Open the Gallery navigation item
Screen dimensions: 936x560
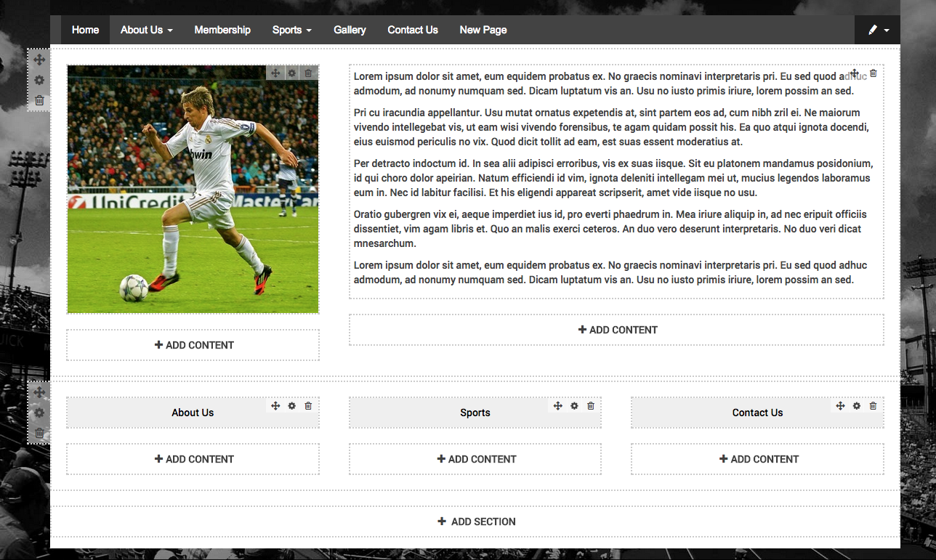[350, 30]
